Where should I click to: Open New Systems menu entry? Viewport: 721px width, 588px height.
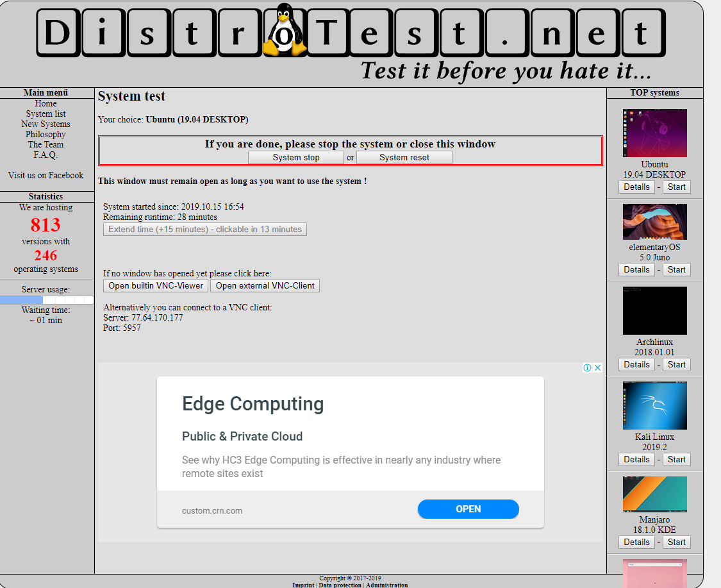tap(46, 124)
